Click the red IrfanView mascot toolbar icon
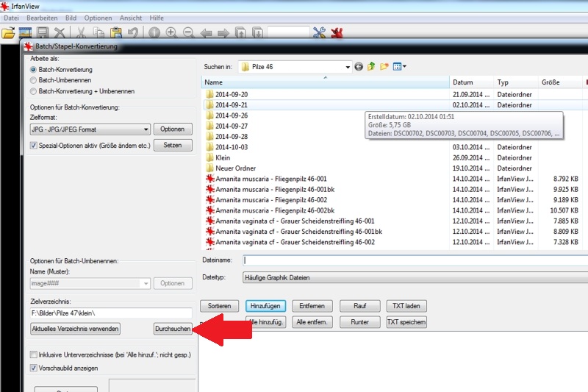 coord(337,33)
